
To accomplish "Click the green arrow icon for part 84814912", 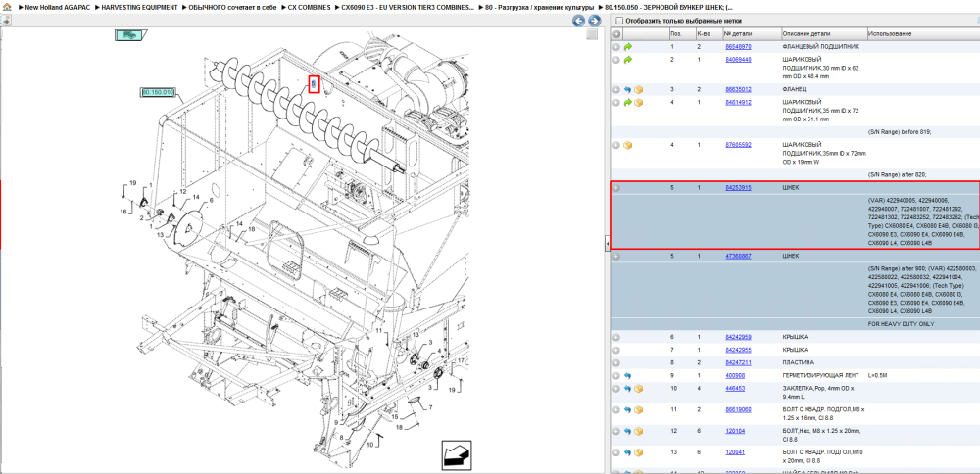I will click(x=628, y=103).
